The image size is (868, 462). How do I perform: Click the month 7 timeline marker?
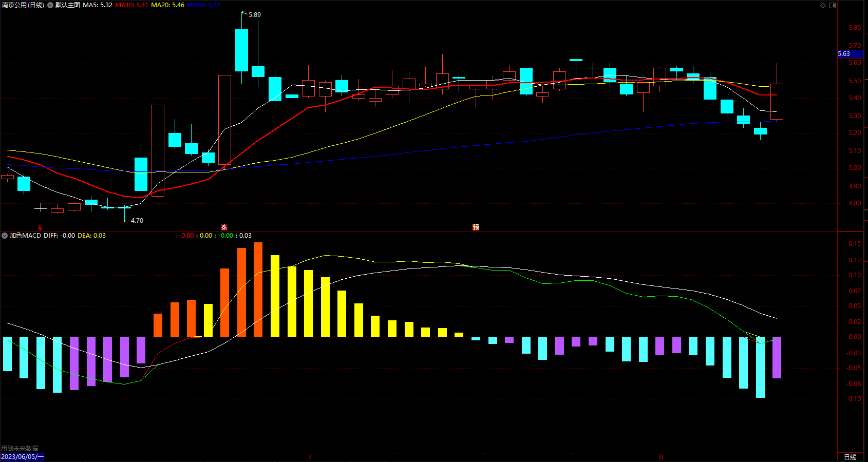[310, 457]
